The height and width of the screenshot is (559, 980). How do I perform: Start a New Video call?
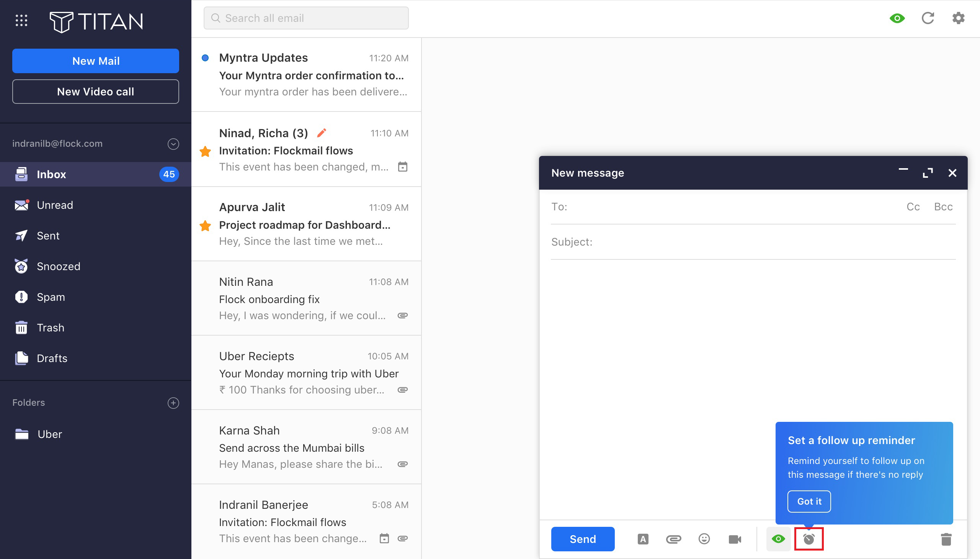96,91
